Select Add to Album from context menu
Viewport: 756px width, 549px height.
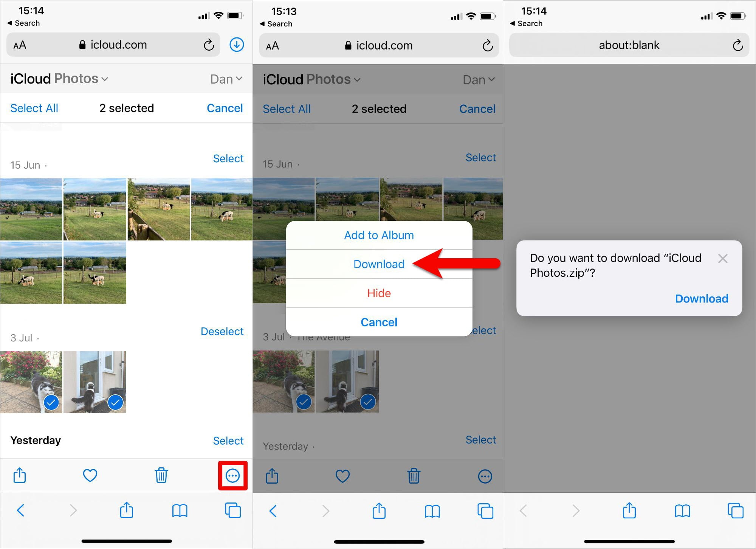379,234
